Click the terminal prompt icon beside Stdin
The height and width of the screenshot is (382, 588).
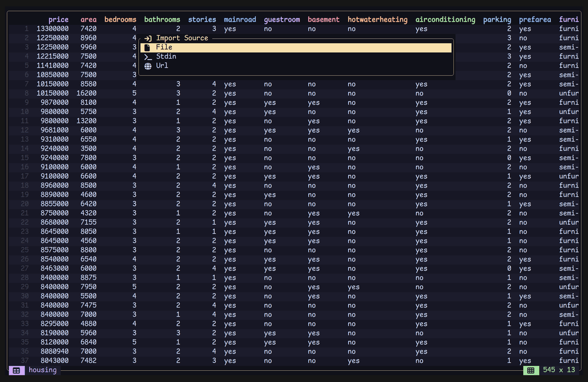coord(147,57)
